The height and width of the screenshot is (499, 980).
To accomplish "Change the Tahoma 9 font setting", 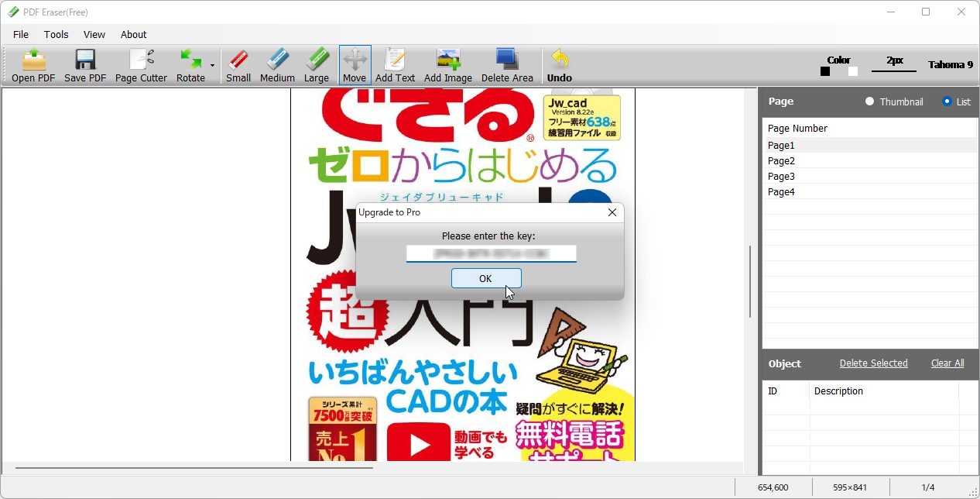I will click(951, 64).
